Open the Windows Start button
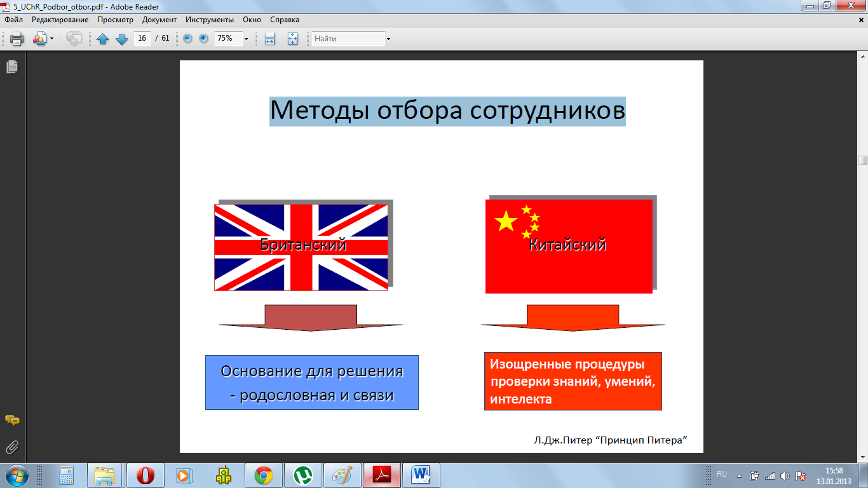868x488 pixels. [x=15, y=475]
